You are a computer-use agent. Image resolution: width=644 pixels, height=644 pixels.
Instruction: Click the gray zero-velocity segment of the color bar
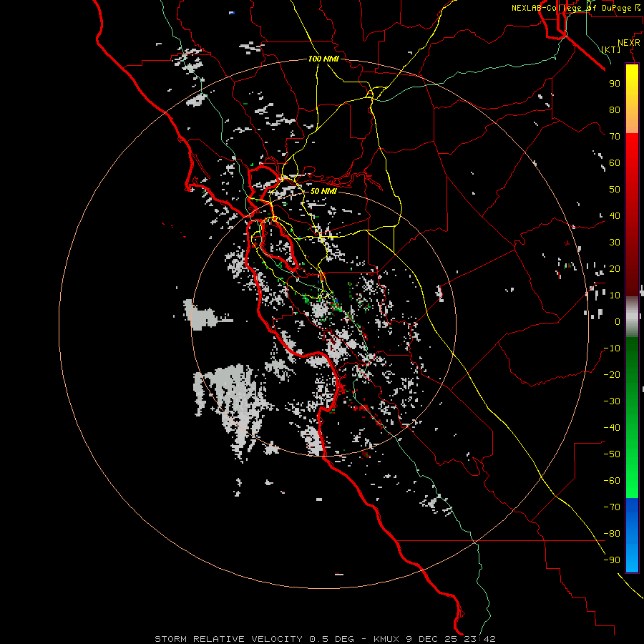(x=632, y=317)
